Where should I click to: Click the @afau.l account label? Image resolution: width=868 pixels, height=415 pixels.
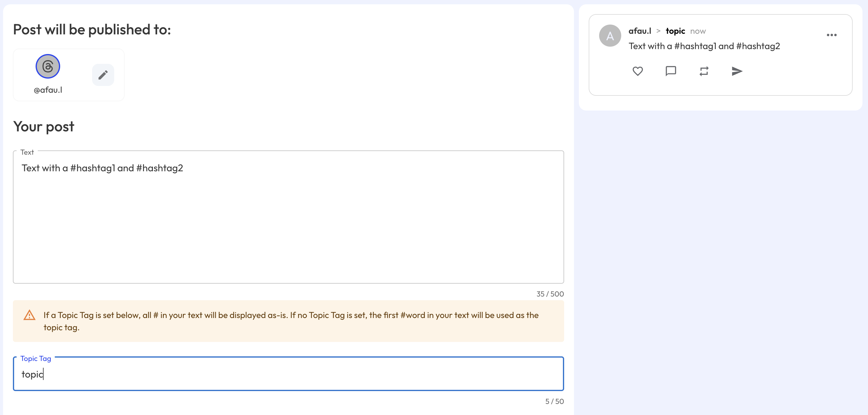point(48,90)
